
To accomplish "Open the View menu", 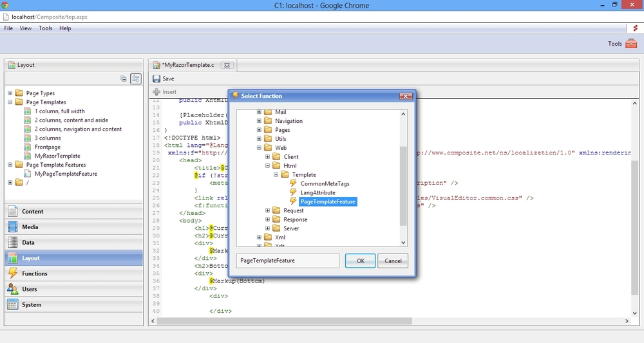I will (x=26, y=28).
